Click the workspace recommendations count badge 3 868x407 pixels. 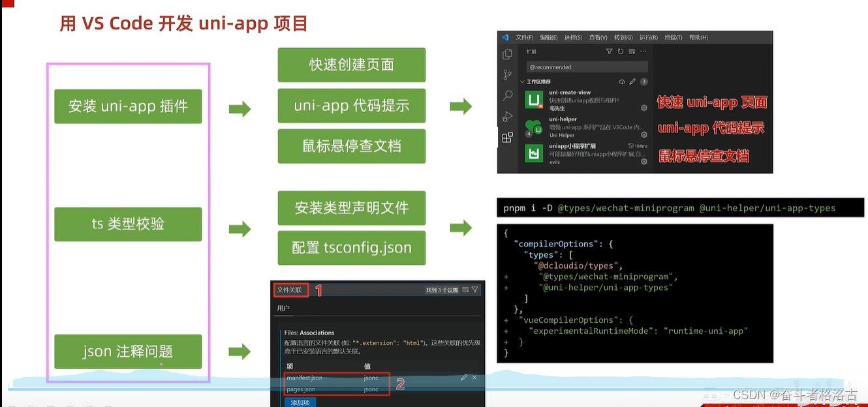pos(644,82)
